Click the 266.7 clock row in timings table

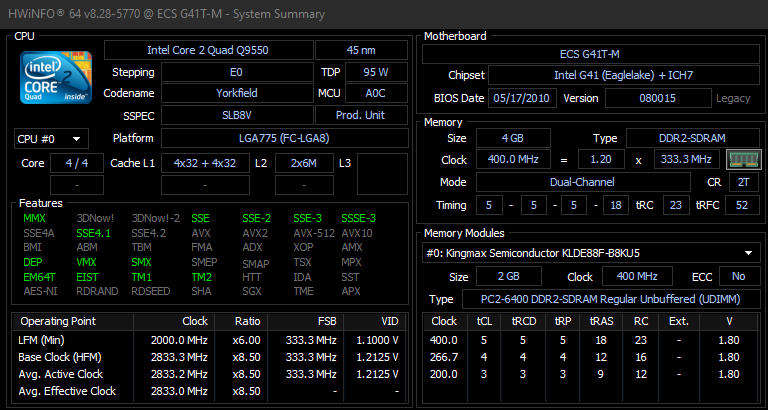tap(591, 357)
